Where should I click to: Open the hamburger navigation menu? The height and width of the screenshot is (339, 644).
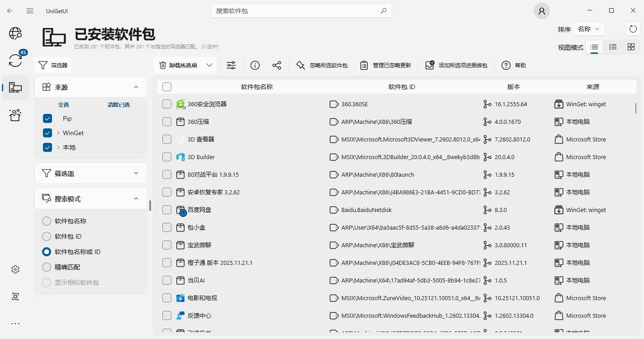click(30, 11)
